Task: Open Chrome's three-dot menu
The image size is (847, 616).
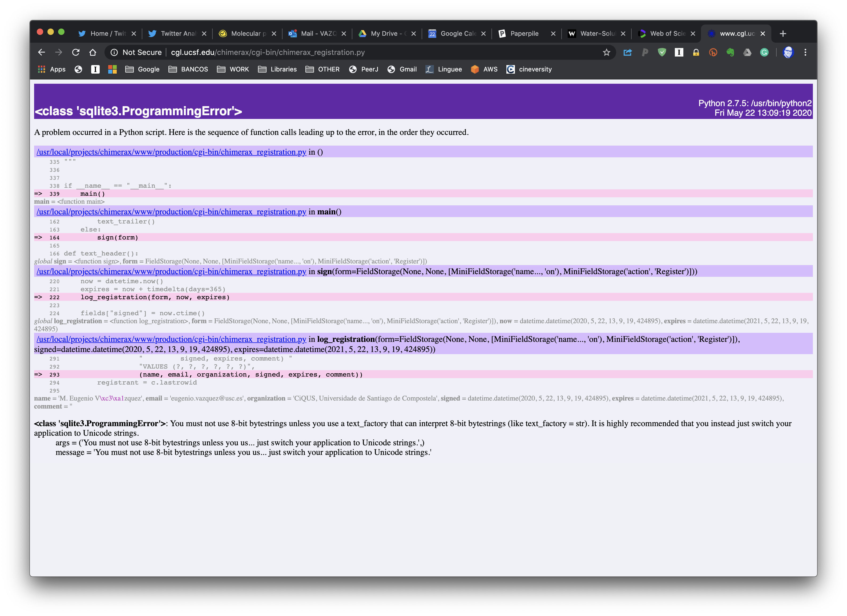Action: point(805,52)
